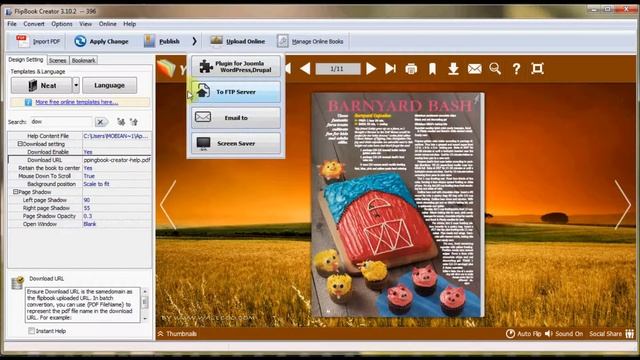Switch to the Bookmark tab
The width and height of the screenshot is (640, 360).
click(83, 60)
